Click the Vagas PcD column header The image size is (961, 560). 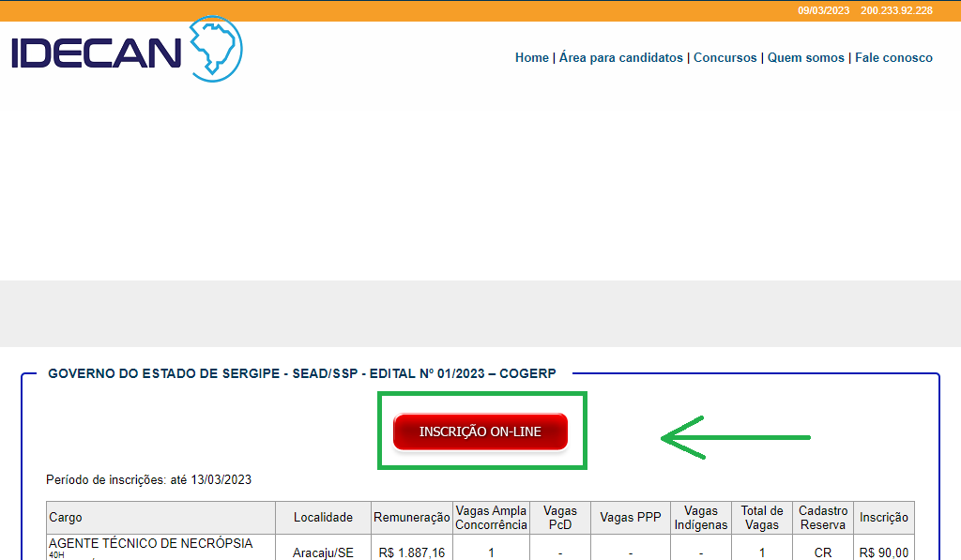point(560,518)
